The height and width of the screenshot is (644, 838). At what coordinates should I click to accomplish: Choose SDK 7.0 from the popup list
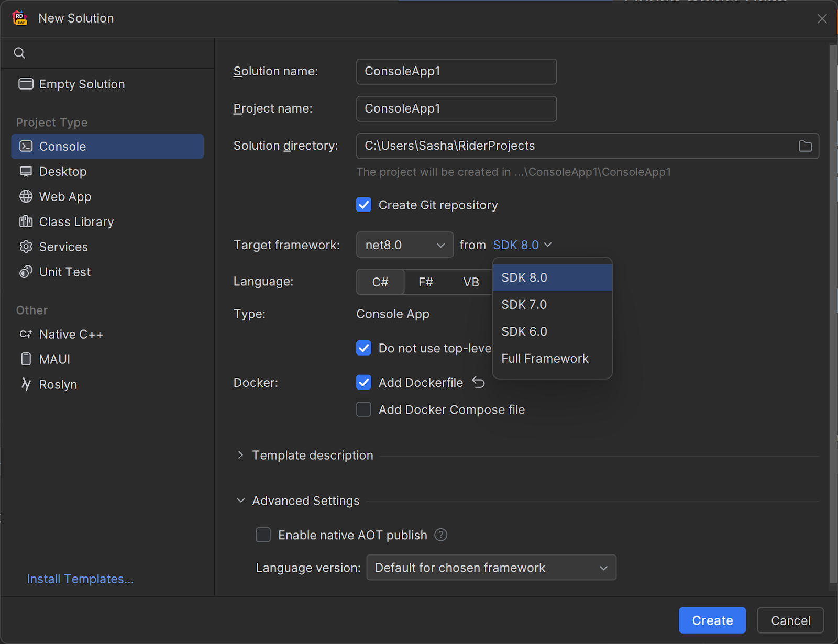click(553, 305)
